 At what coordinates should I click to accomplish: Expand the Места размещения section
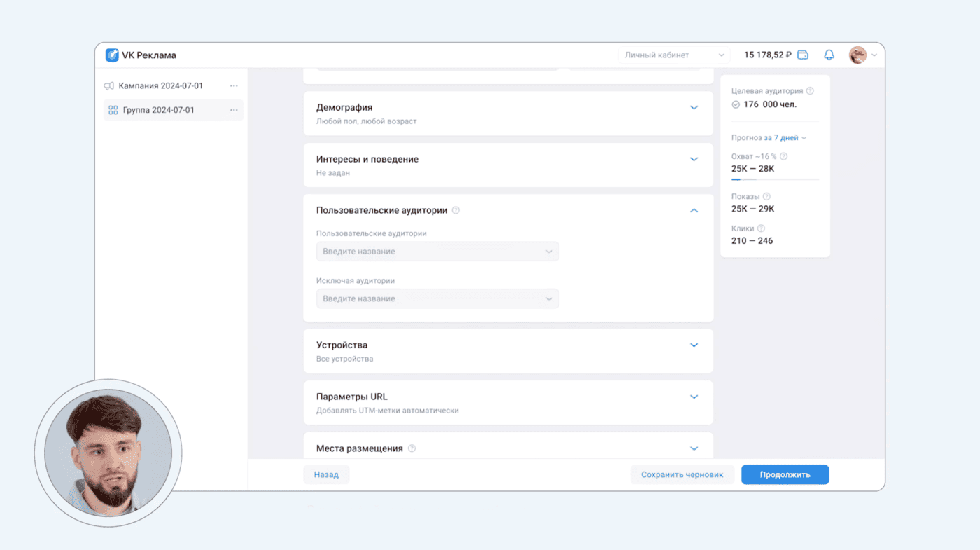694,448
